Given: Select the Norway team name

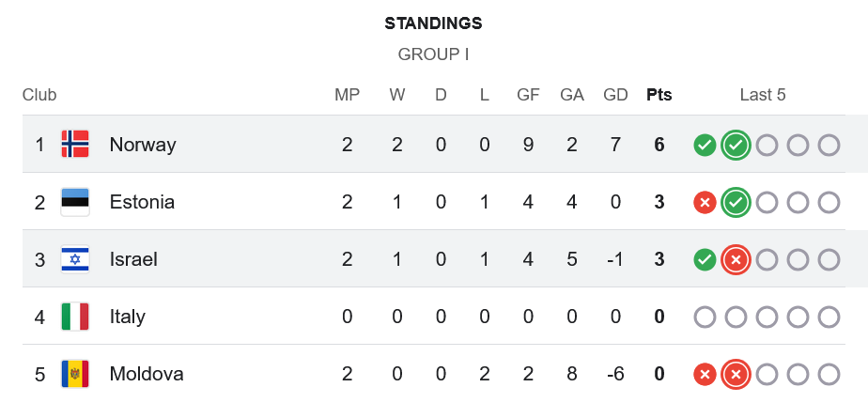Looking at the screenshot, I should tap(143, 145).
